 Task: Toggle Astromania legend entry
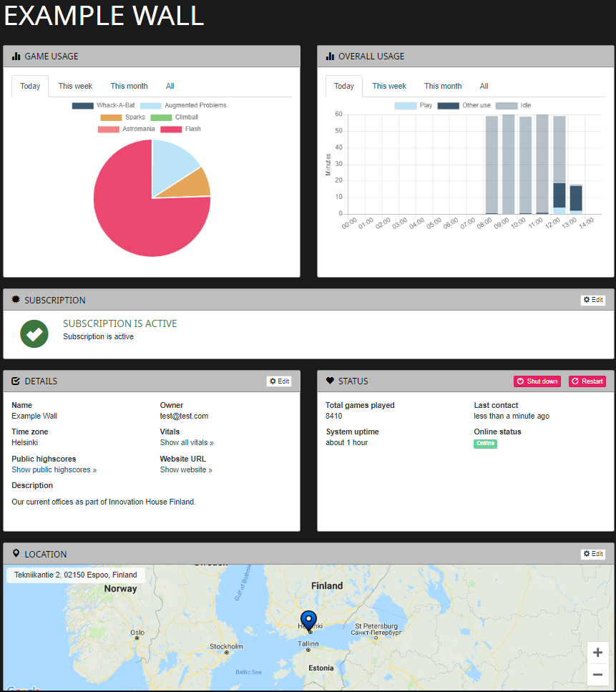pyautogui.click(x=126, y=130)
